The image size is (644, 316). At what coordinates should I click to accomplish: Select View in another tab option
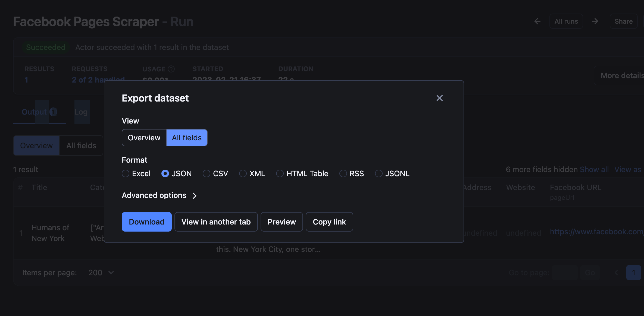[x=216, y=221]
